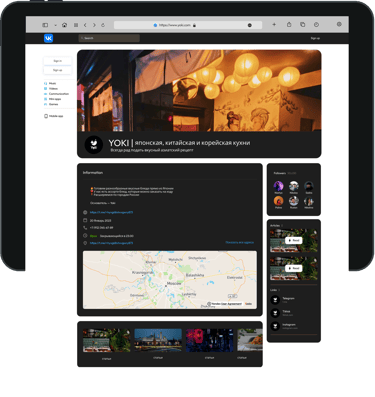Click the lock icon in address bar
The width and height of the screenshot is (375, 397).
[194, 25]
